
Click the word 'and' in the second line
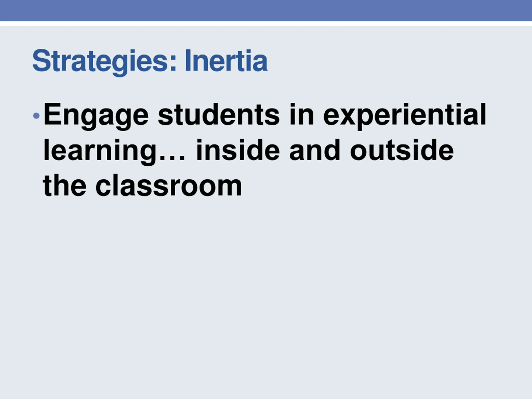(x=315, y=150)
